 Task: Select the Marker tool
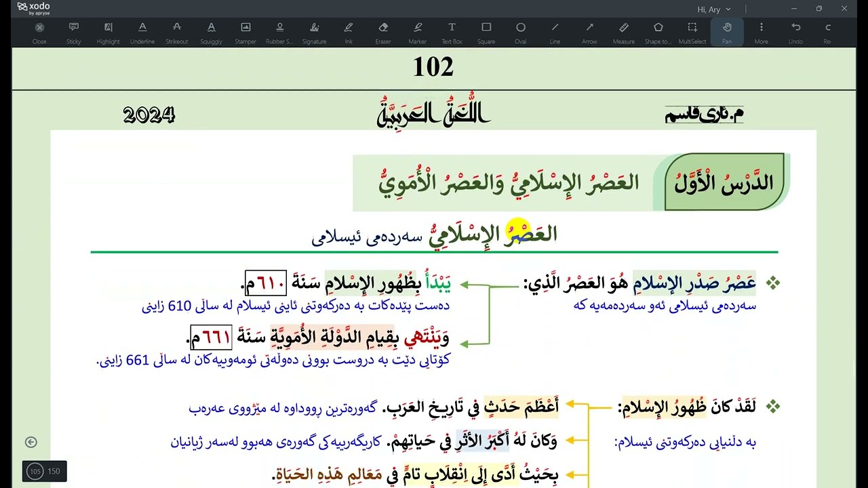tap(418, 32)
